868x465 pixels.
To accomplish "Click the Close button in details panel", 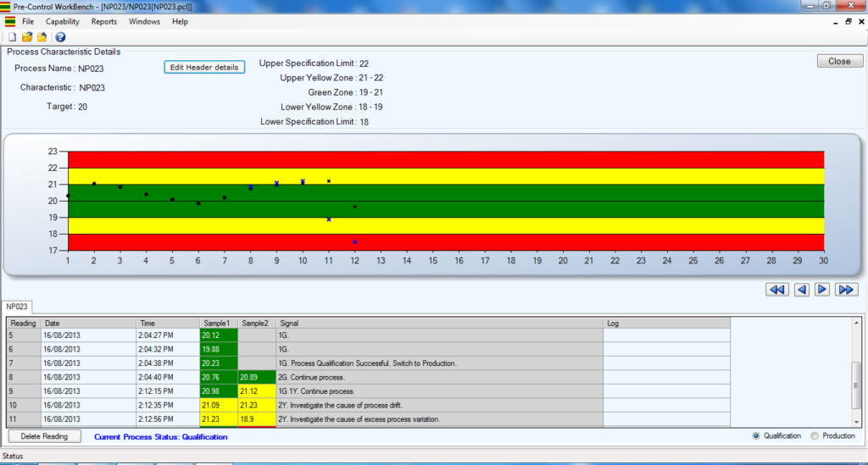I will tap(839, 61).
